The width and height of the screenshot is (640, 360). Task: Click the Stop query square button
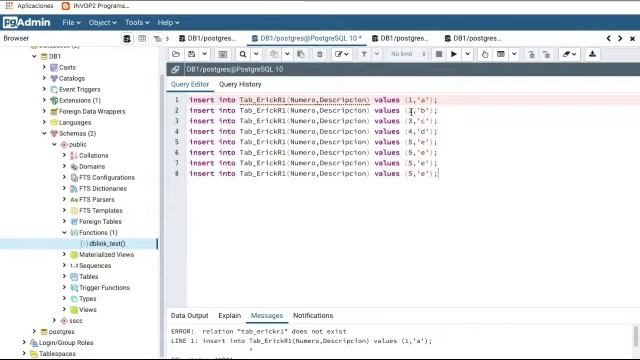(x=439, y=54)
